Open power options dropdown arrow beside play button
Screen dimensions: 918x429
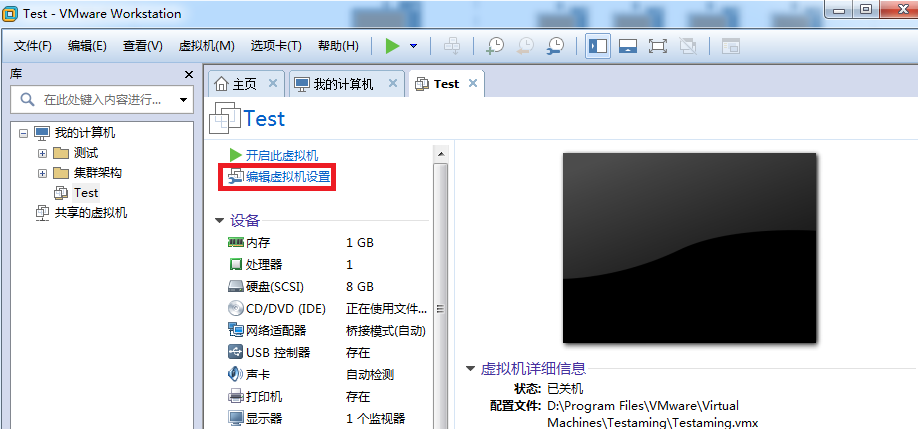point(413,46)
